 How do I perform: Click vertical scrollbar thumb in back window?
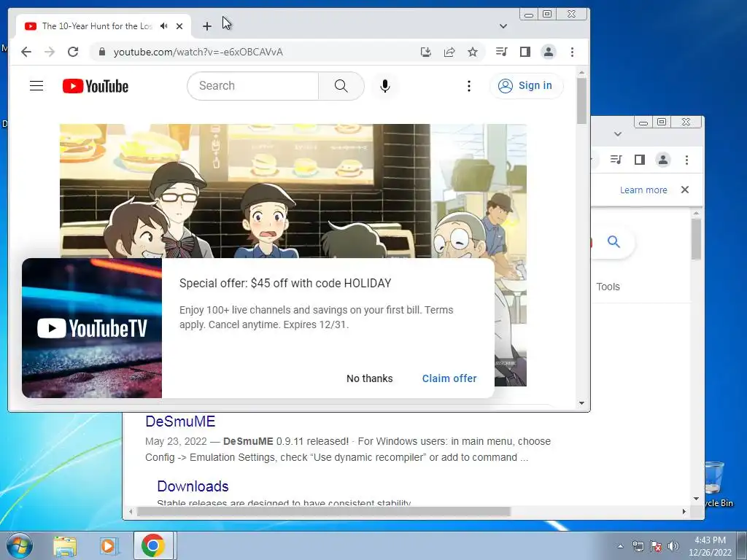click(697, 238)
